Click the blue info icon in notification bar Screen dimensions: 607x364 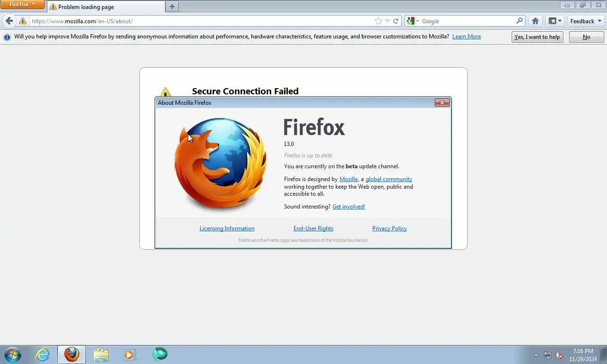[7, 37]
